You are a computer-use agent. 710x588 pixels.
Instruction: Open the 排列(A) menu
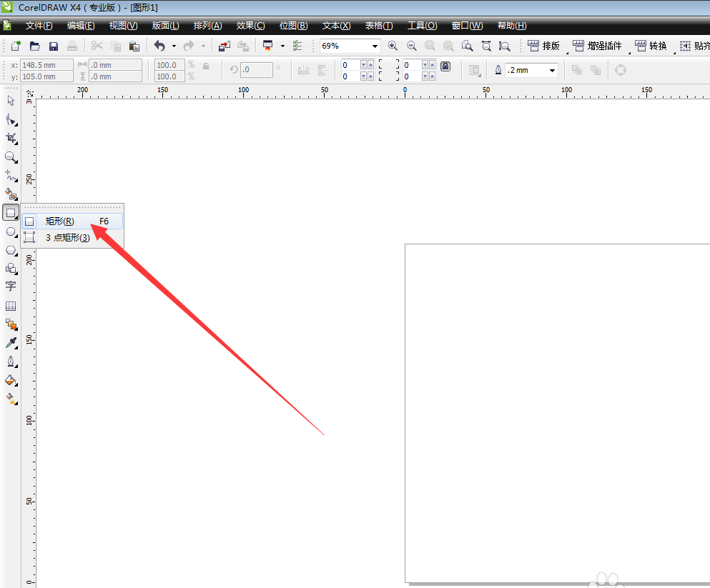(x=207, y=26)
